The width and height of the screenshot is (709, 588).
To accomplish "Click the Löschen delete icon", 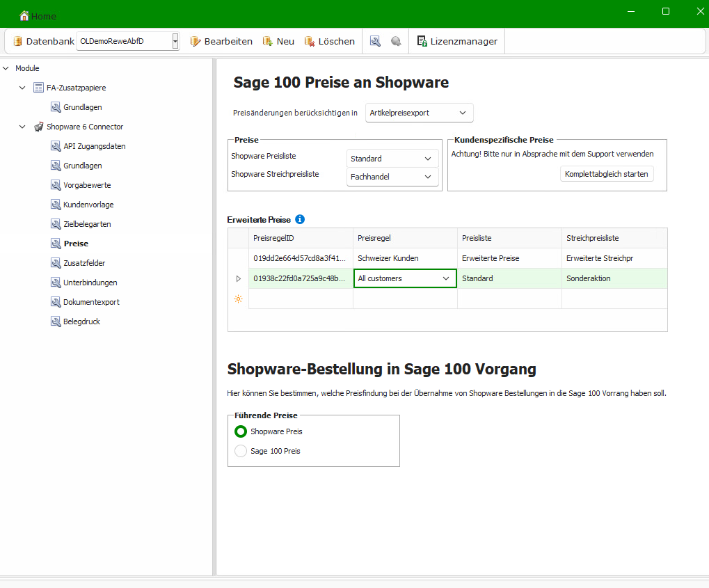I will (x=310, y=41).
